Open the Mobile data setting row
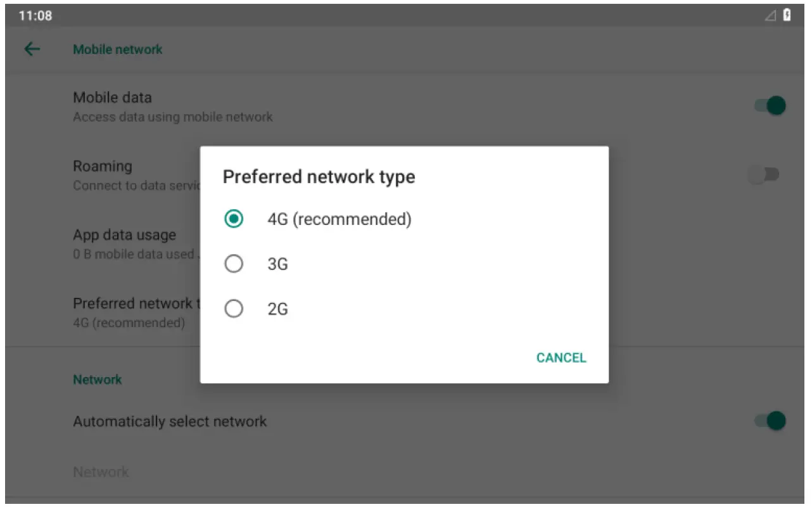 click(112, 98)
